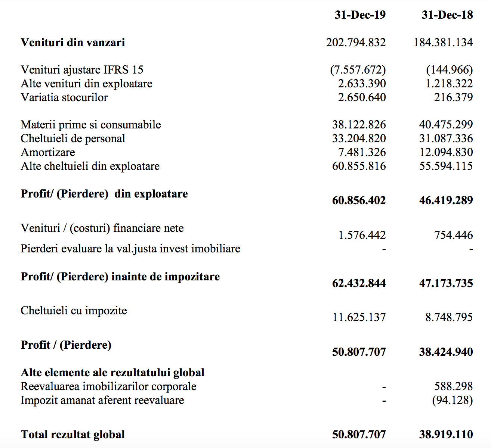Select Venituri ajustare IFRS 15 label
The height and width of the screenshot is (448, 491).
(x=82, y=70)
